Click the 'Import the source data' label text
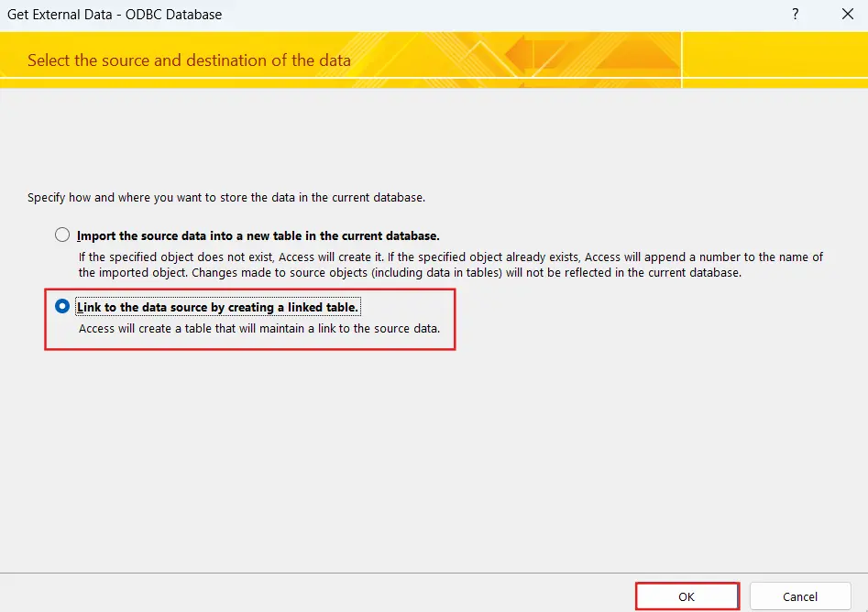 [258, 235]
